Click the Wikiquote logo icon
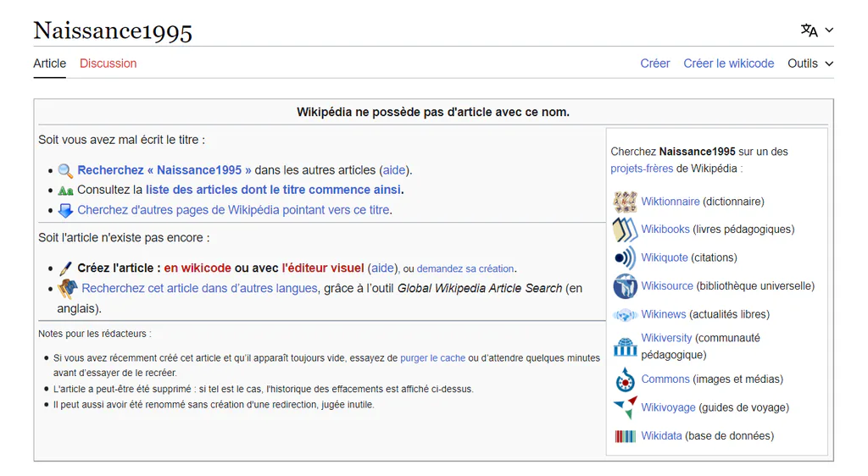 point(625,257)
